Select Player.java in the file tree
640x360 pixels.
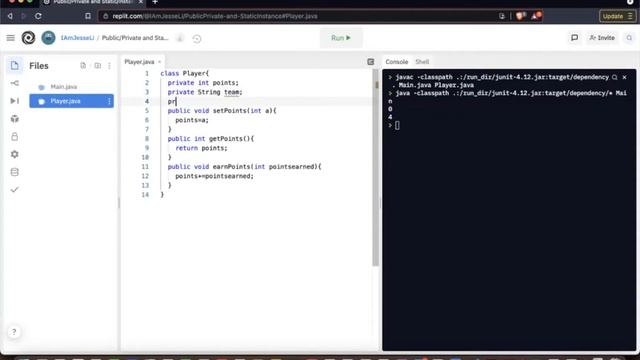tap(71, 101)
